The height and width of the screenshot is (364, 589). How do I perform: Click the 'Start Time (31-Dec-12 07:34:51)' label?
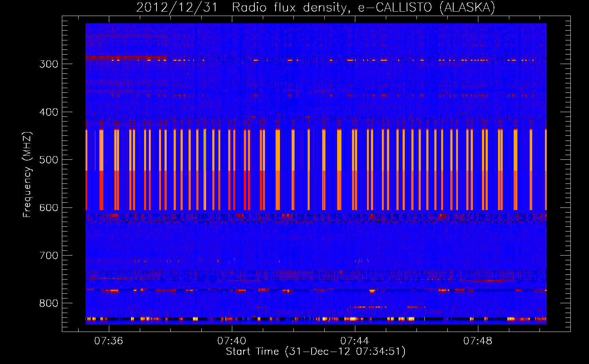point(316,352)
